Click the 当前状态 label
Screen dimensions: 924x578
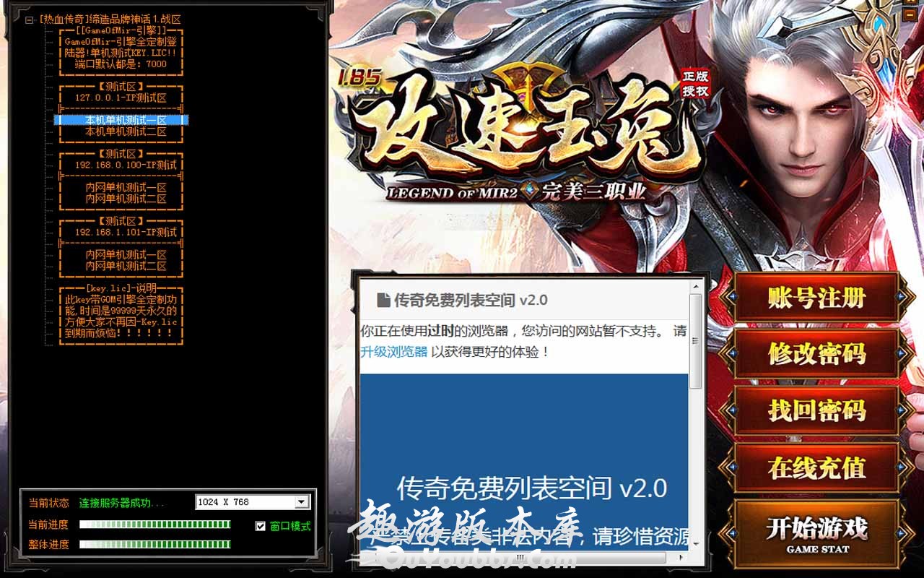pyautogui.click(x=49, y=503)
